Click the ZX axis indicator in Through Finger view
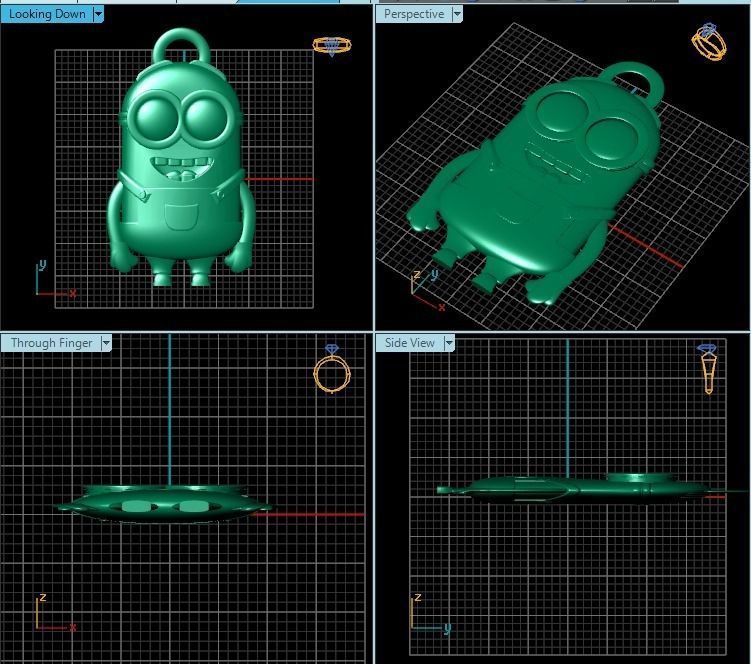The width and height of the screenshot is (751, 664). [55, 613]
